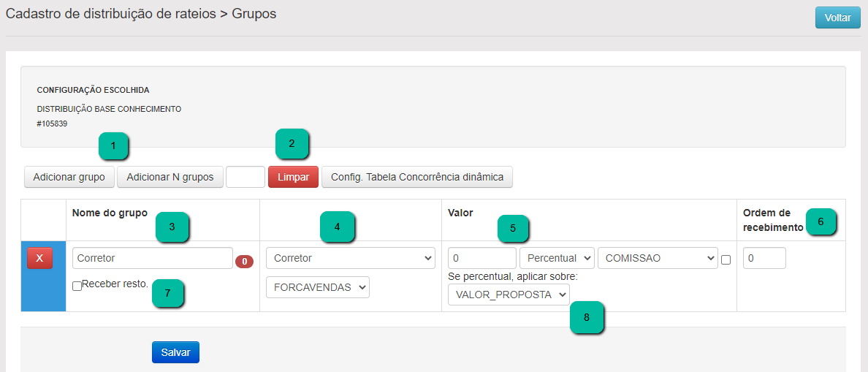This screenshot has width=868, height=372.
Task: Click the red 0 badge beside group name
Action: [244, 261]
